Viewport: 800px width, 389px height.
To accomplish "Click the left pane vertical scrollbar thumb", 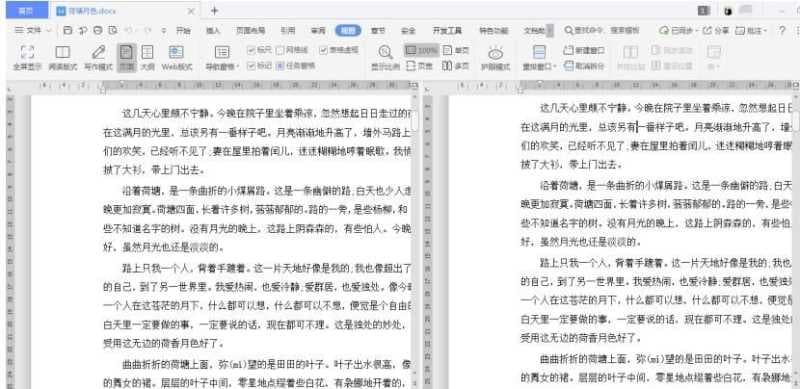I will (x=414, y=120).
